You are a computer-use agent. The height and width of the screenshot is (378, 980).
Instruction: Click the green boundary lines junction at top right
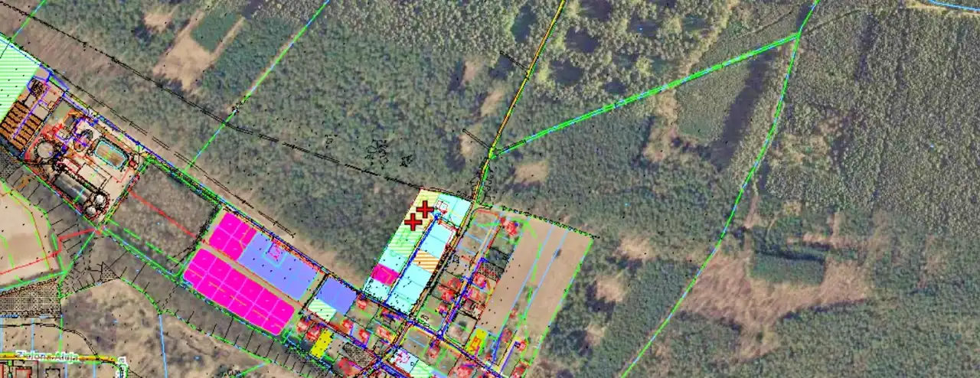(798, 35)
